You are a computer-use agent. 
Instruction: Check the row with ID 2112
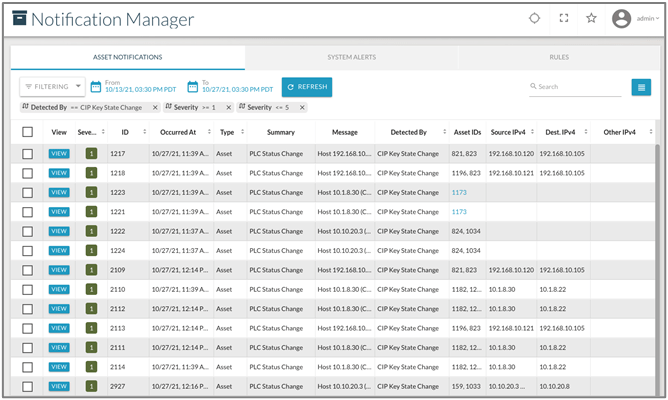click(x=27, y=309)
